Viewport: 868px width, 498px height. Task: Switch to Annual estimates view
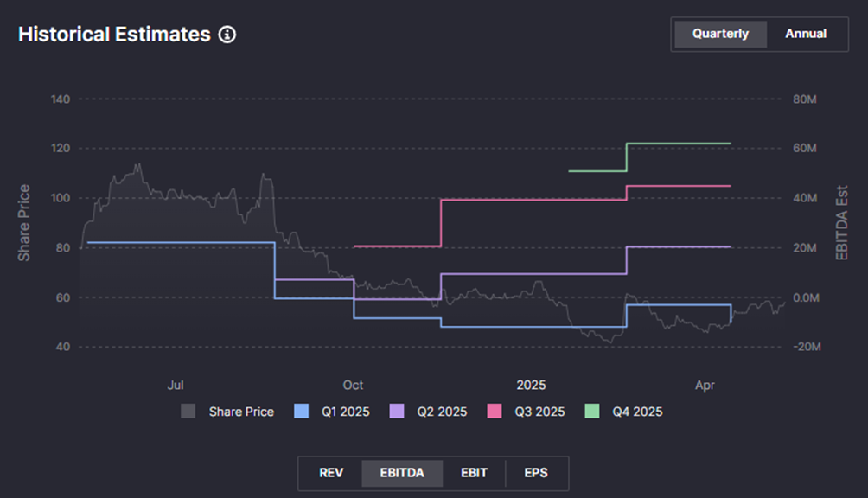[805, 34]
